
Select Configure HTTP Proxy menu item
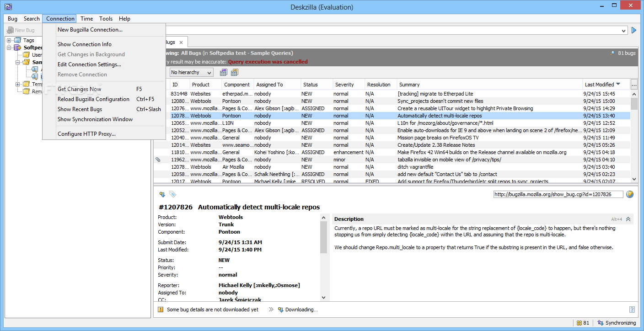[104, 134]
